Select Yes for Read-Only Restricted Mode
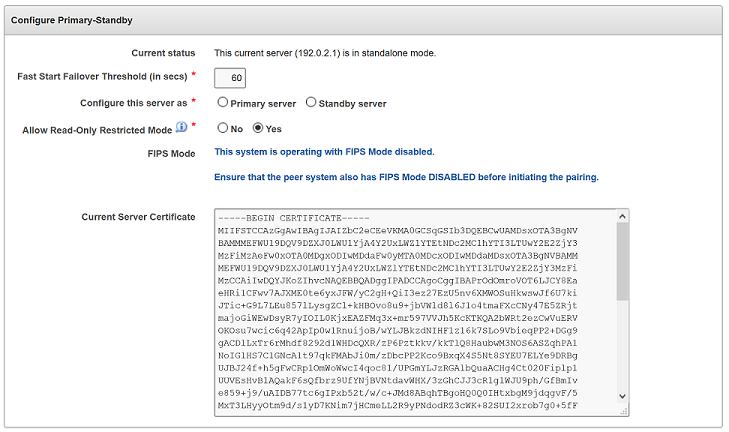This screenshot has height=432, width=729. 258,128
